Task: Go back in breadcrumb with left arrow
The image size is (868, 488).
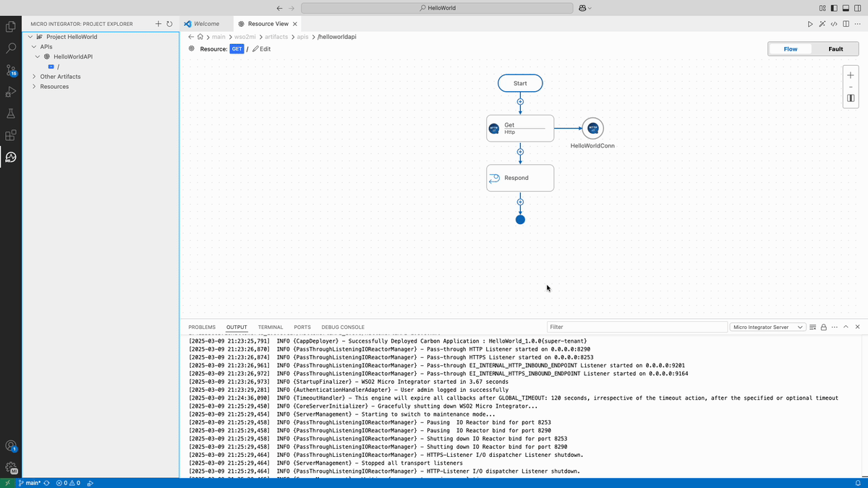Action: pos(191,37)
